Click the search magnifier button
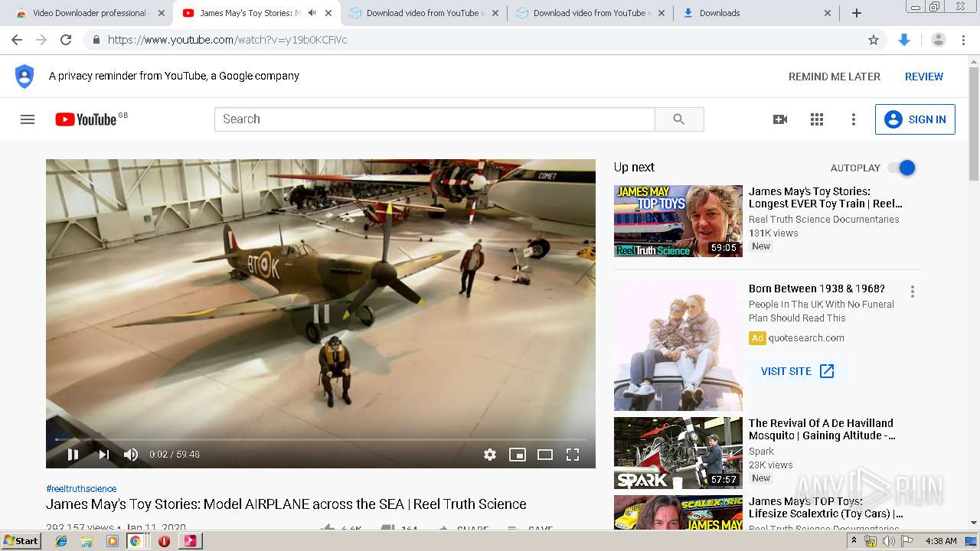The width and height of the screenshot is (980, 551). coord(679,119)
